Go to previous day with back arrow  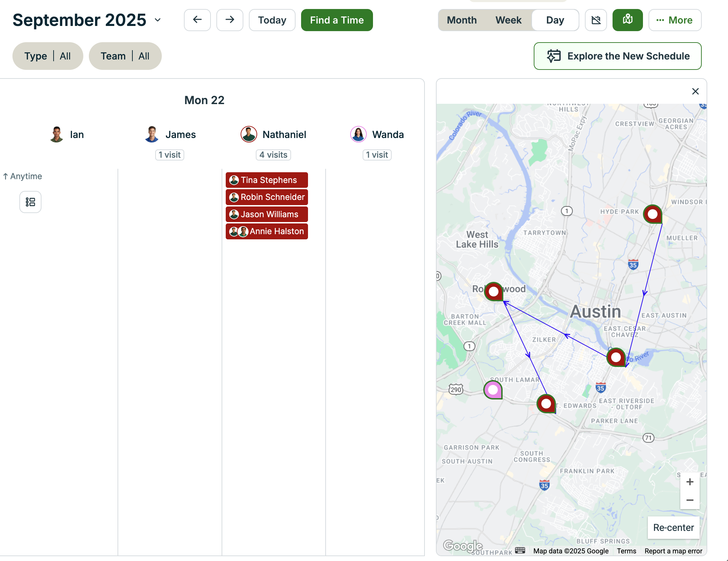point(197,20)
